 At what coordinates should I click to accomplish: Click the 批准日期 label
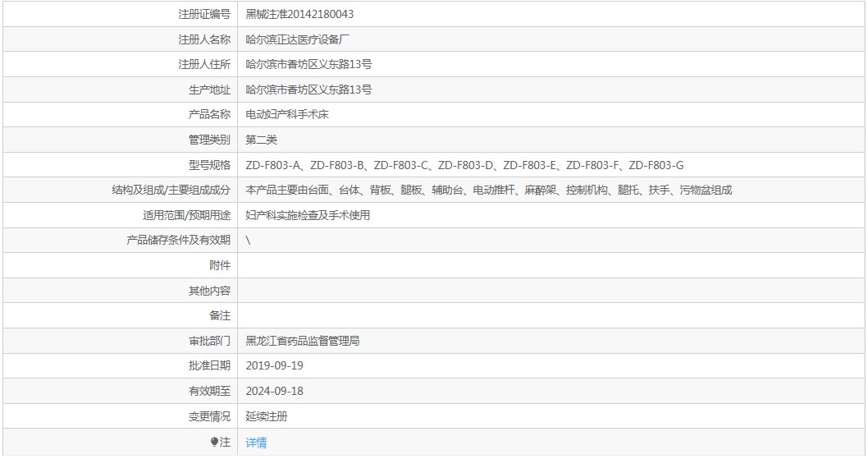(209, 366)
